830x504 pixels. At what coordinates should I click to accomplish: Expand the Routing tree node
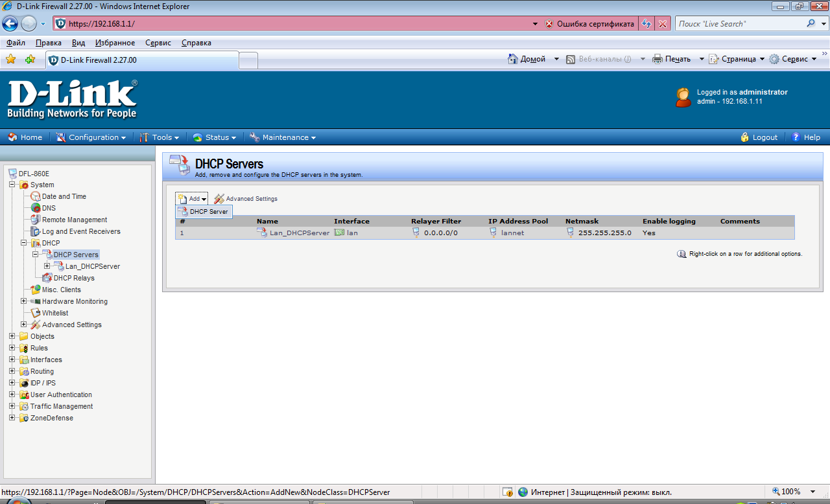12,371
